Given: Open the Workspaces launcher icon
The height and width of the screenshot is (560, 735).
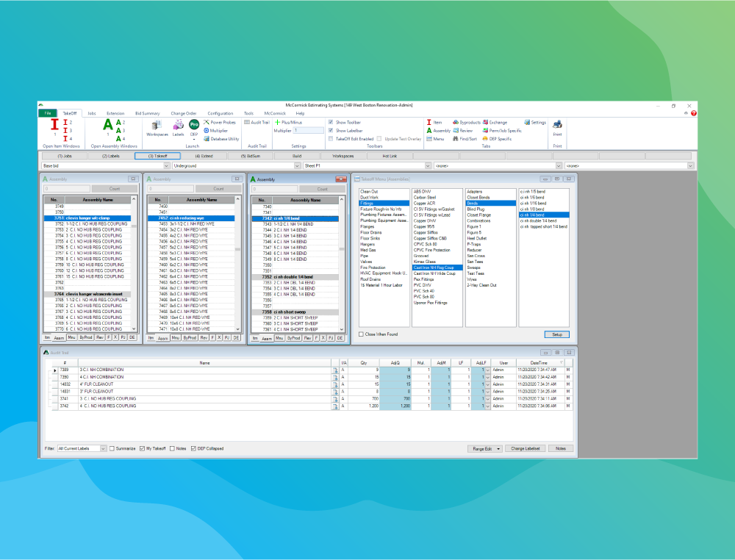Looking at the screenshot, I should [157, 126].
